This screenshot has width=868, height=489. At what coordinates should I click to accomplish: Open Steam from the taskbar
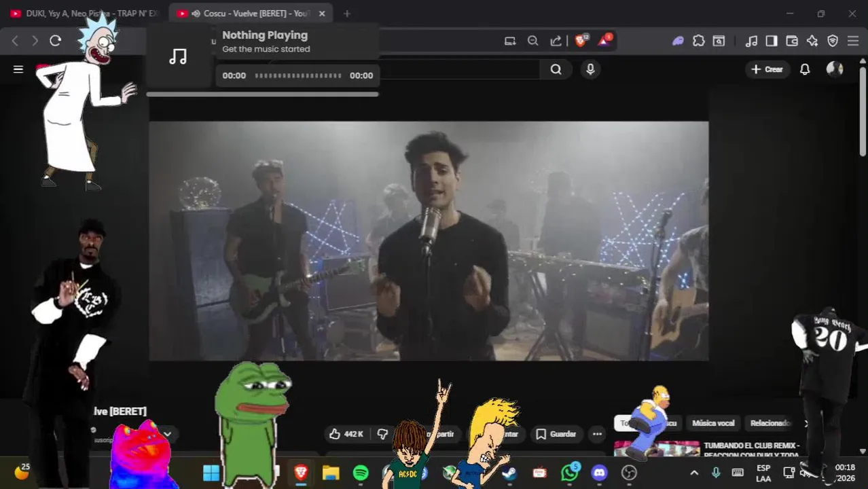[510, 473]
